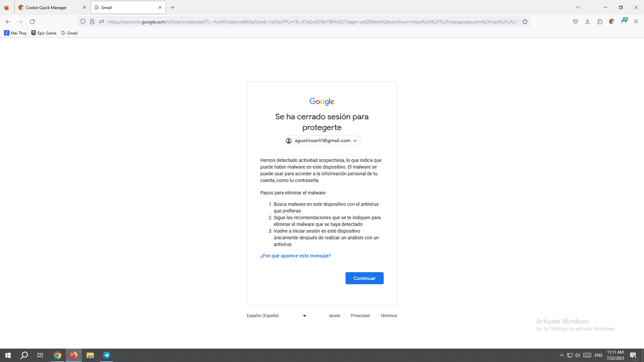Open the Epic Game bookmark

point(44,33)
